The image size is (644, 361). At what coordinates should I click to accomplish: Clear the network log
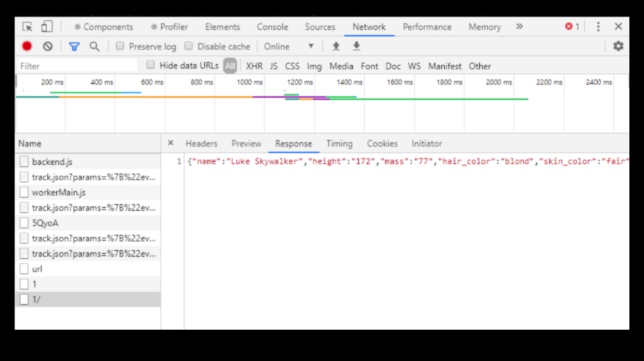[47, 46]
